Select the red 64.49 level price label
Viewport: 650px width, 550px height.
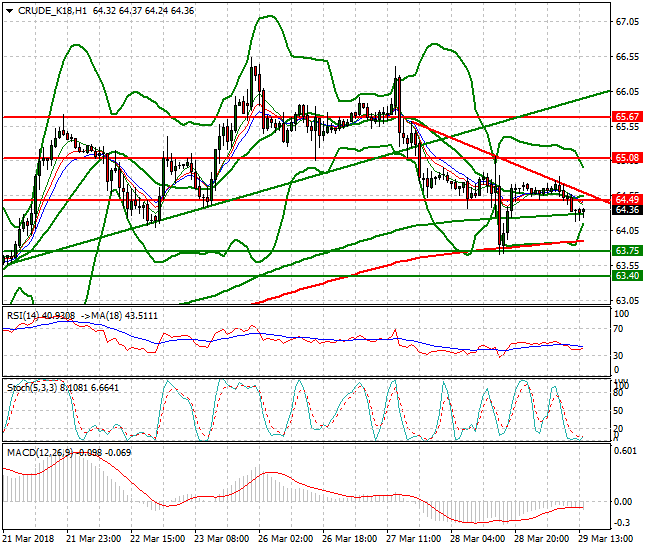click(x=627, y=200)
